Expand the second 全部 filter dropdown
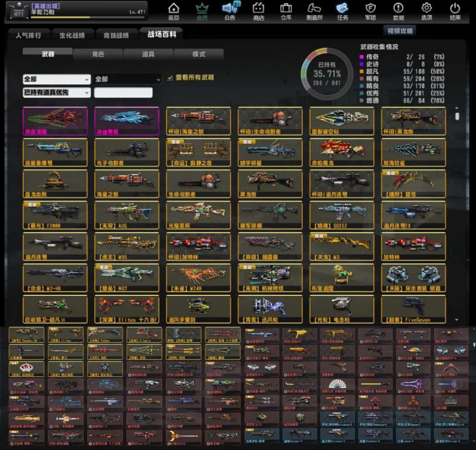Viewport: 476px width, 450px height. pos(128,79)
